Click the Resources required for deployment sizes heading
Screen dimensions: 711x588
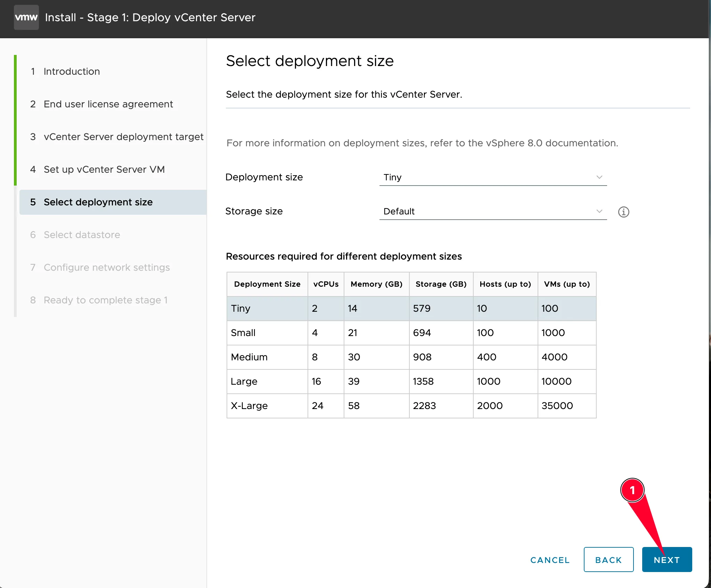pyautogui.click(x=344, y=256)
